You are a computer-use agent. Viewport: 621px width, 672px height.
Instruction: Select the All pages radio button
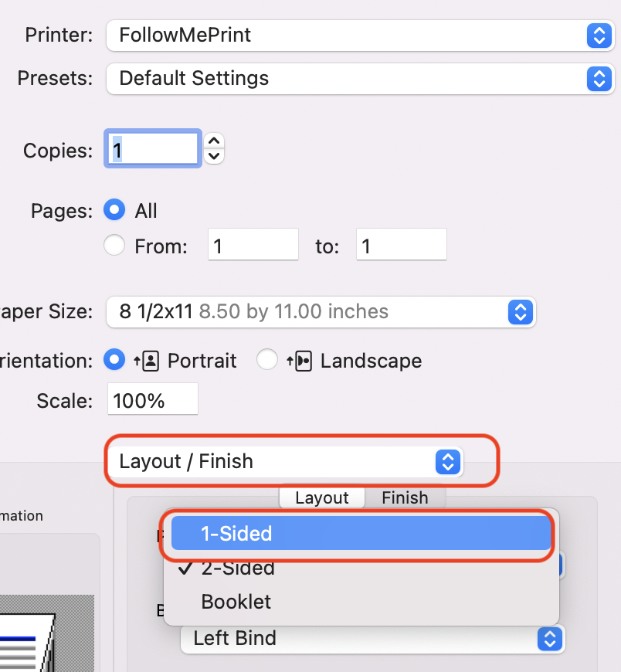[114, 210]
